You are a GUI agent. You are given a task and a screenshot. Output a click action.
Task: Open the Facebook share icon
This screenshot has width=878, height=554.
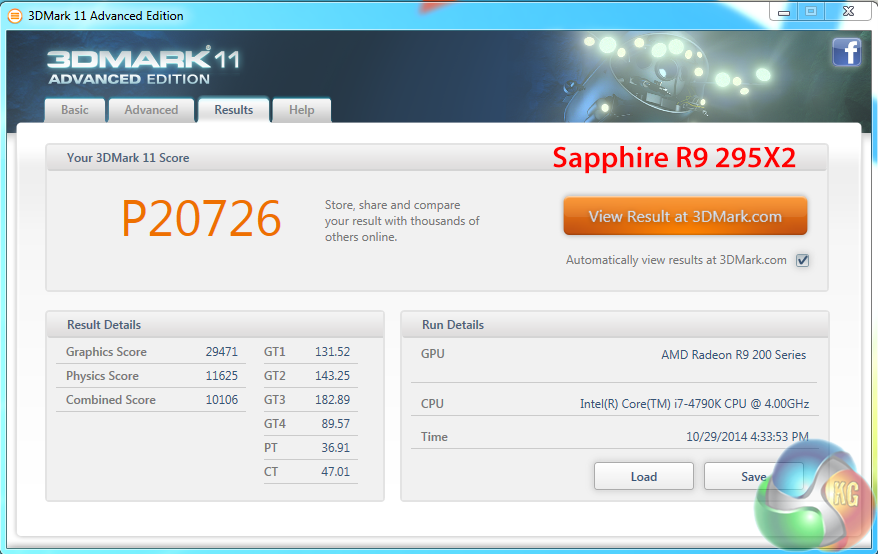pyautogui.click(x=846, y=52)
